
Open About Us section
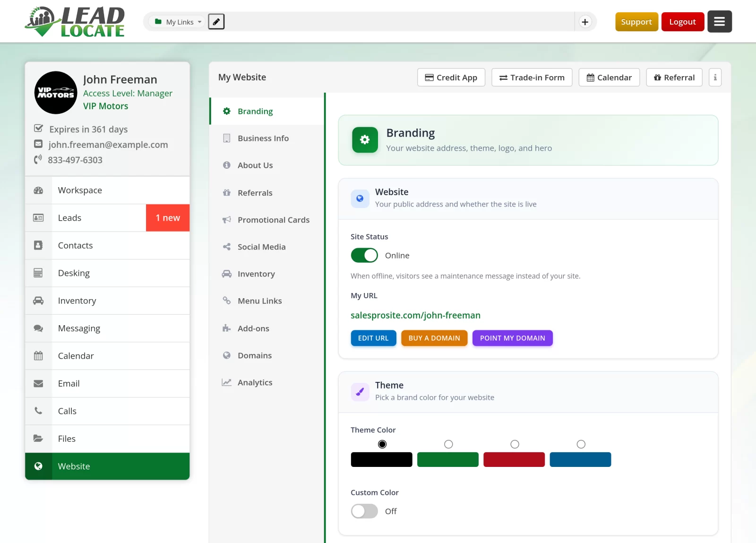(x=267, y=165)
